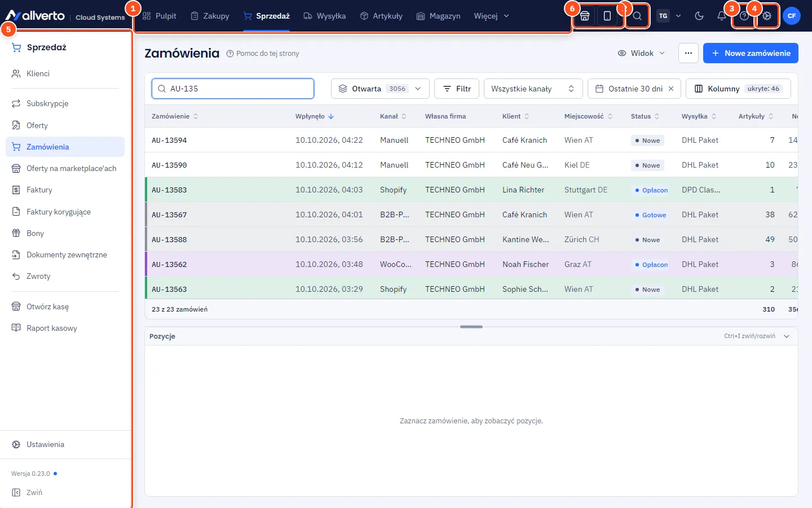Open the Otwarta status dropdown
The width and height of the screenshot is (812, 508).
click(x=380, y=89)
